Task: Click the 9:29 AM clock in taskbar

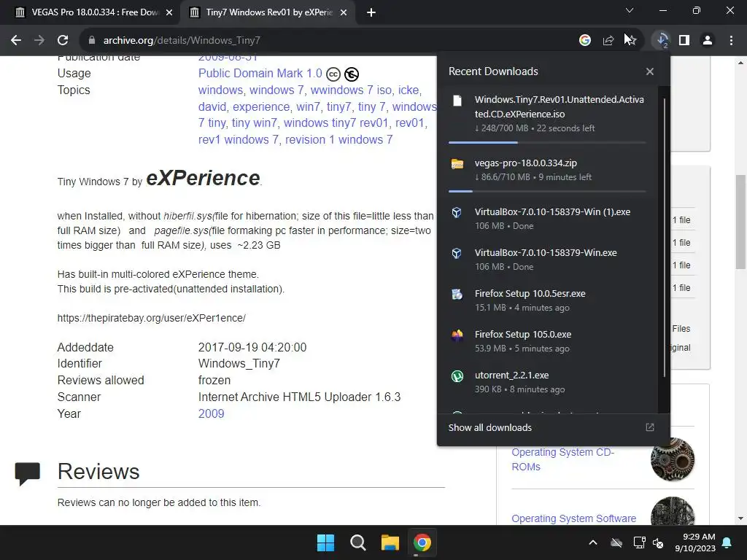Action: 699,537
